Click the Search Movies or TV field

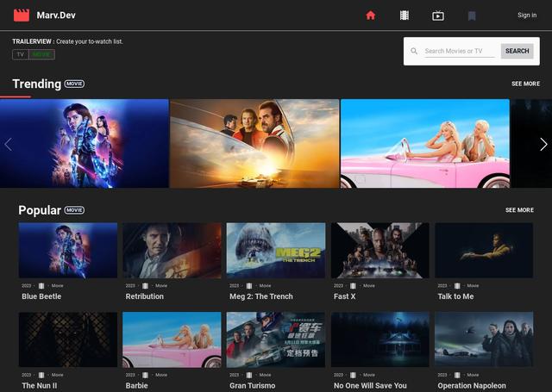click(460, 51)
